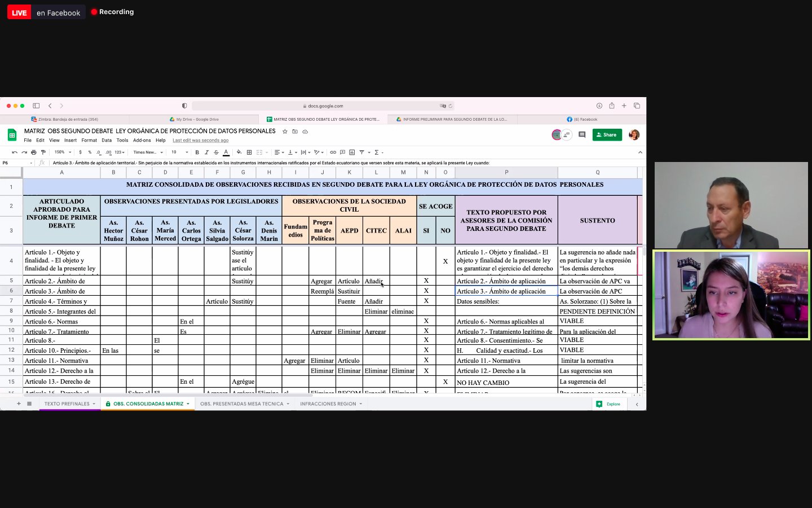
Task: Check the cloud document status icon
Action: (x=305, y=132)
